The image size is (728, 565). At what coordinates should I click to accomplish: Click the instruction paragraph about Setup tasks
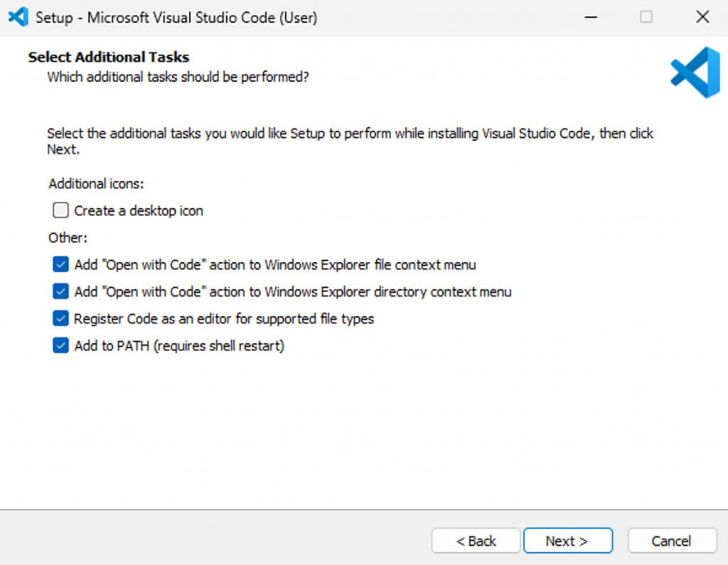click(x=350, y=134)
